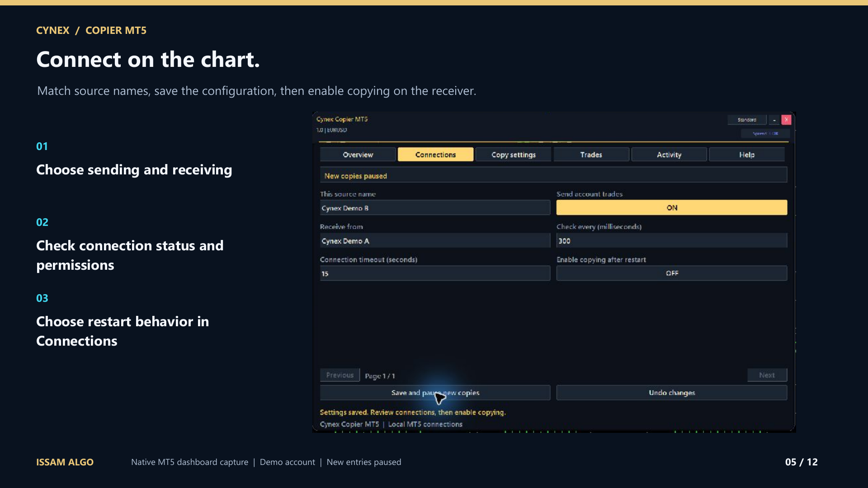Image resolution: width=868 pixels, height=488 pixels.
Task: Click the New copies paused banner
Action: pyautogui.click(x=553, y=175)
